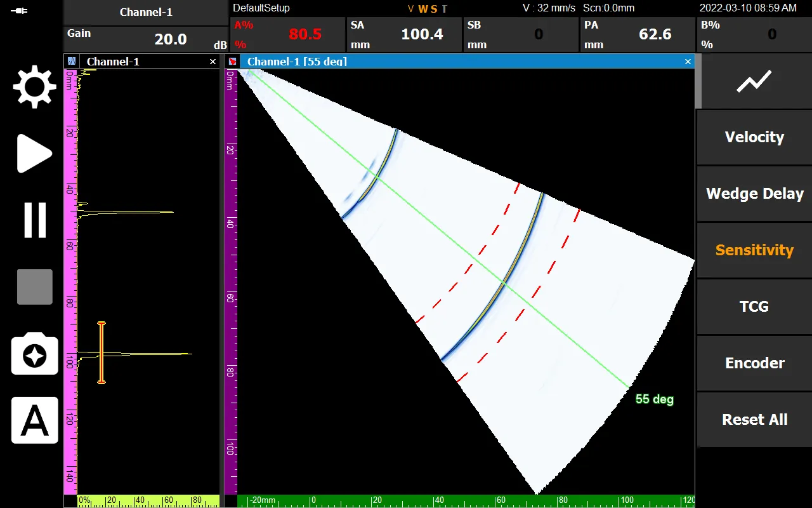Open the graph line chart icon
The image size is (812, 508).
[754, 82]
